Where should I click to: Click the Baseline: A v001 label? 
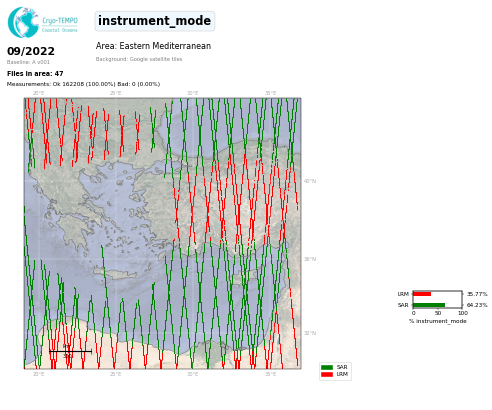[28, 62]
